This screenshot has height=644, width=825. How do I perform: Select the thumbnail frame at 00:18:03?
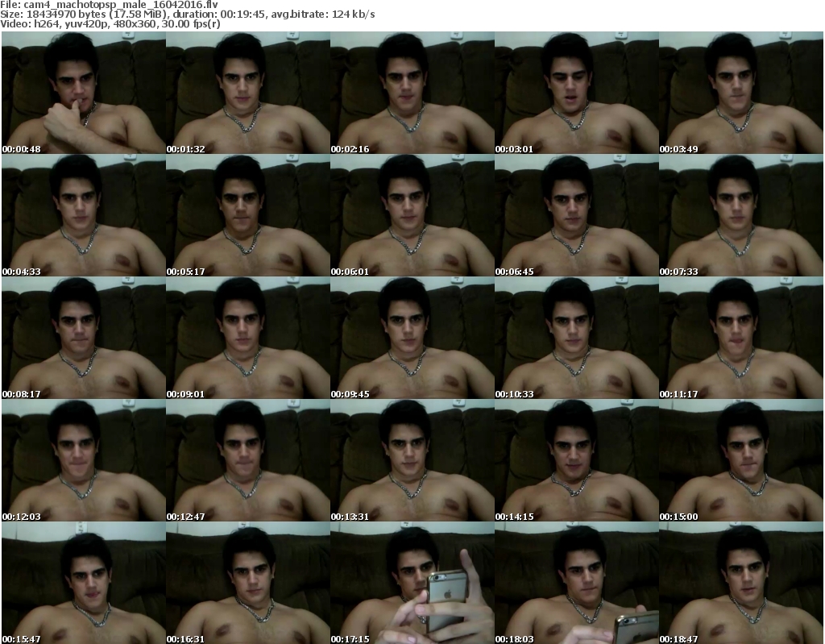[577, 583]
